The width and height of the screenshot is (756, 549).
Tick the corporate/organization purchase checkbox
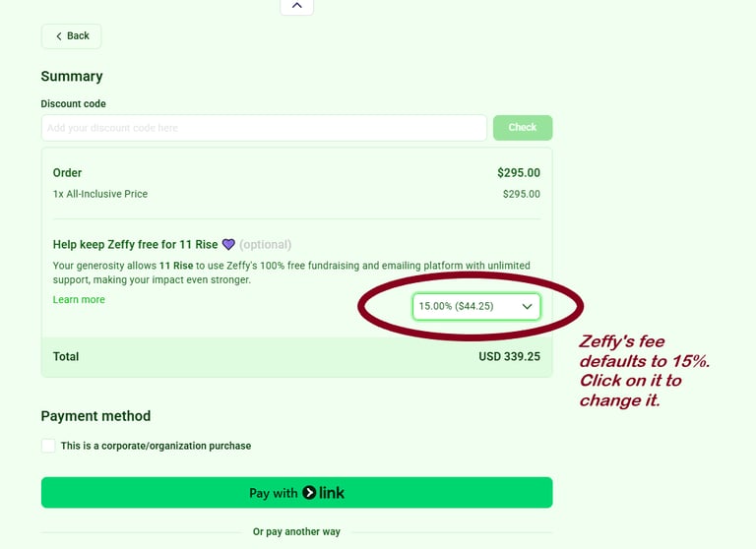pyautogui.click(x=48, y=446)
